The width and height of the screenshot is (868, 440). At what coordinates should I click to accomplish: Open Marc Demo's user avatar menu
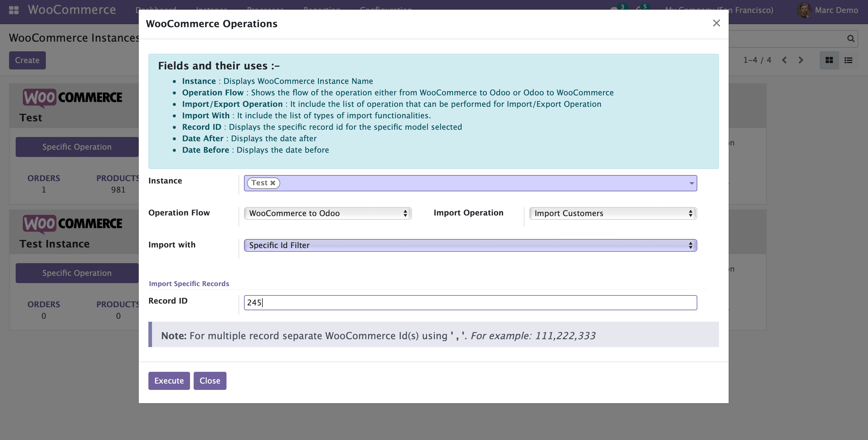(805, 10)
